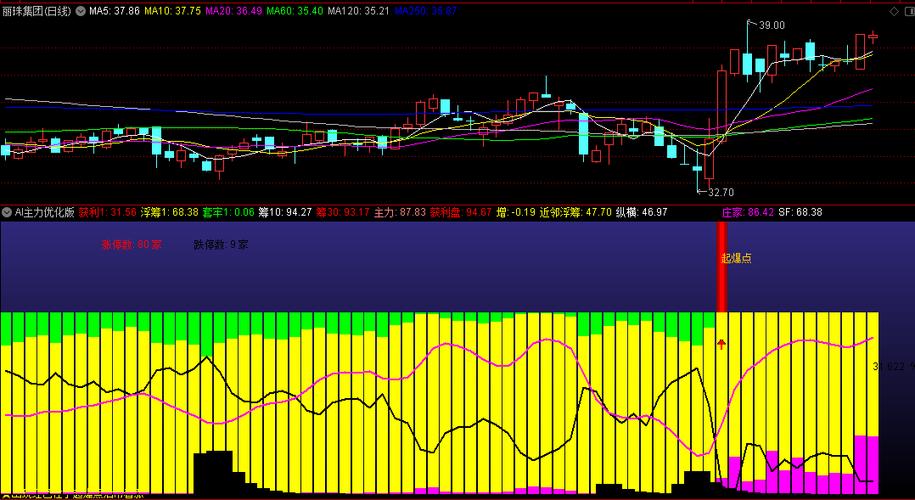
Task: Click the AI主力优化版 indicator name
Action: 44,212
